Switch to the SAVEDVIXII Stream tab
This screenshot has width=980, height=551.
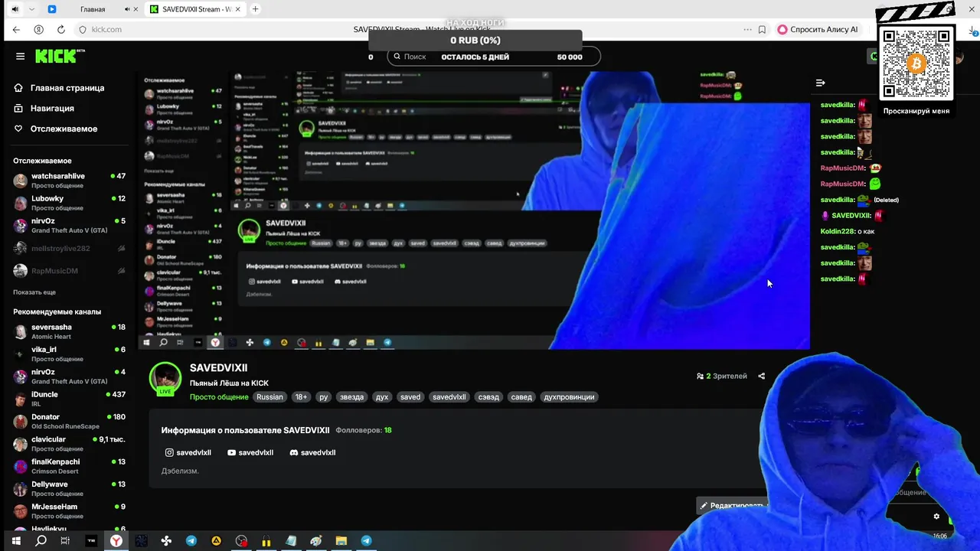tap(194, 9)
